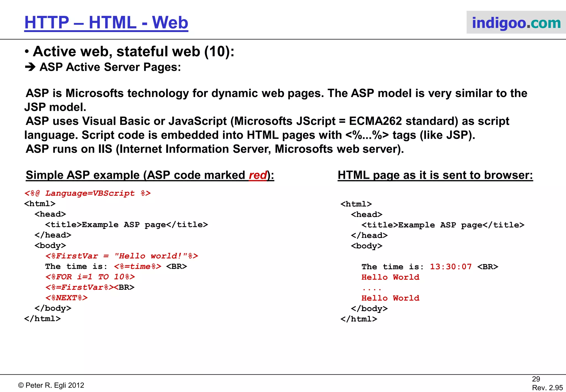Screen dimensions: 566x392
Task: Click the HTTP – HTML - Web title link
Action: coord(106,23)
